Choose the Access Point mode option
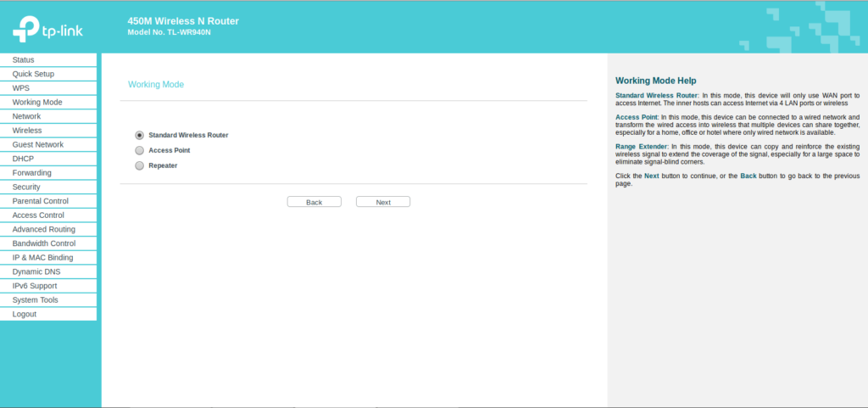Image resolution: width=868 pixels, height=408 pixels. [140, 150]
